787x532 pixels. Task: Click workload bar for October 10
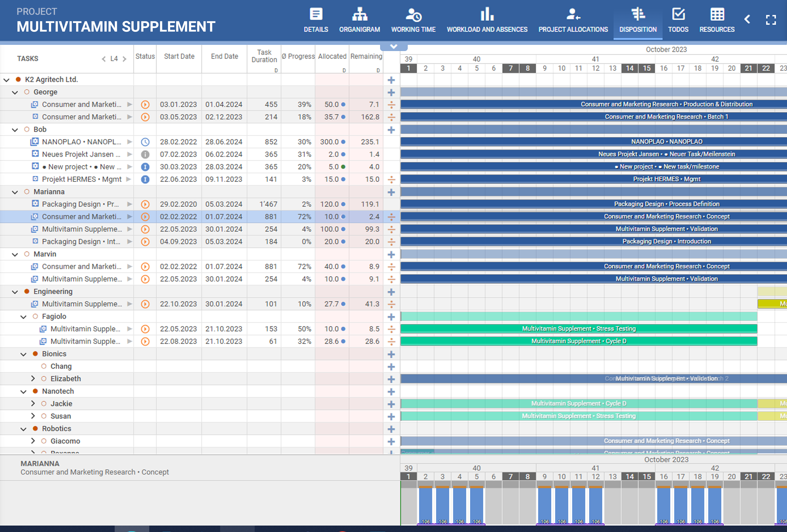[x=562, y=505]
